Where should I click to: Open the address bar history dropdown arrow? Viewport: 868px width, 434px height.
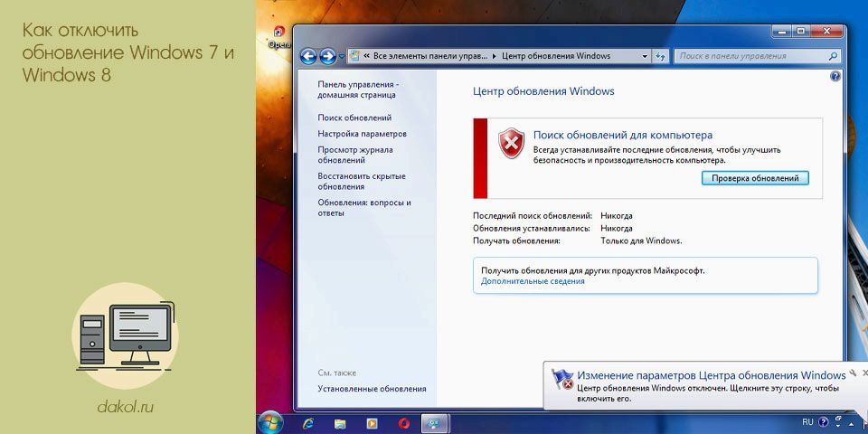(645, 56)
